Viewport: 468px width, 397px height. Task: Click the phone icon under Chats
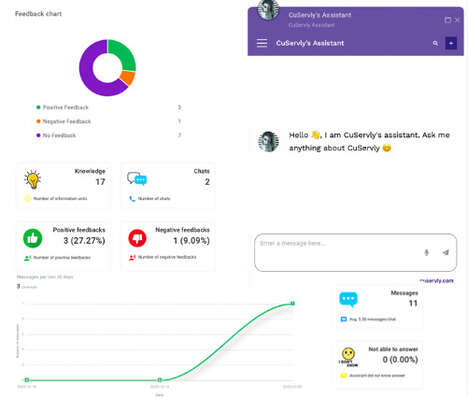(132, 199)
